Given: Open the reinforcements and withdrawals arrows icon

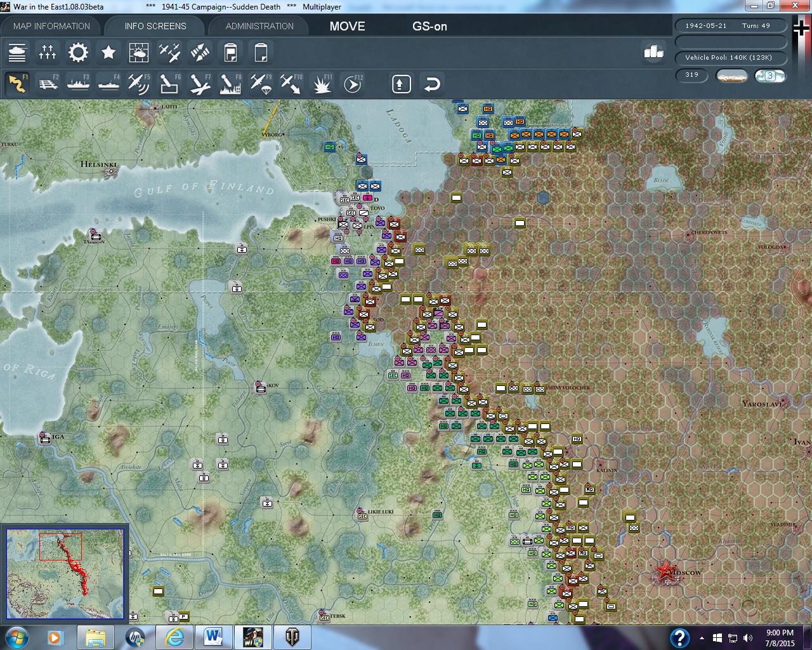Looking at the screenshot, I should 200,53.
